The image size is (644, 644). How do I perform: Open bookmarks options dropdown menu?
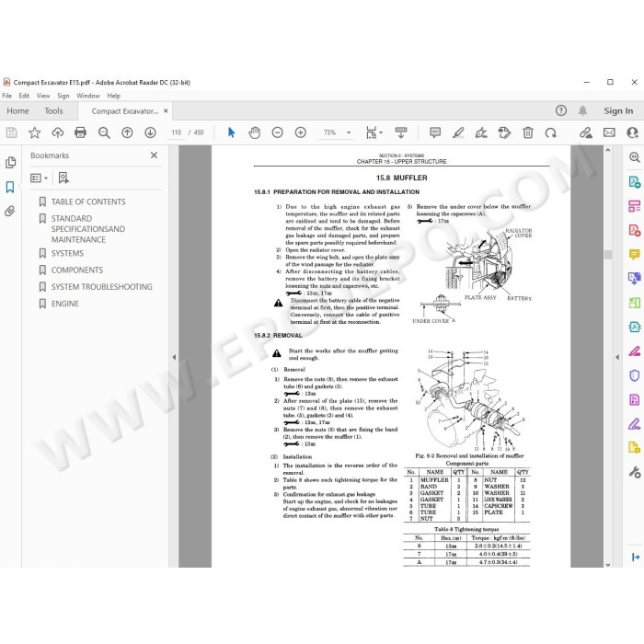click(x=39, y=178)
